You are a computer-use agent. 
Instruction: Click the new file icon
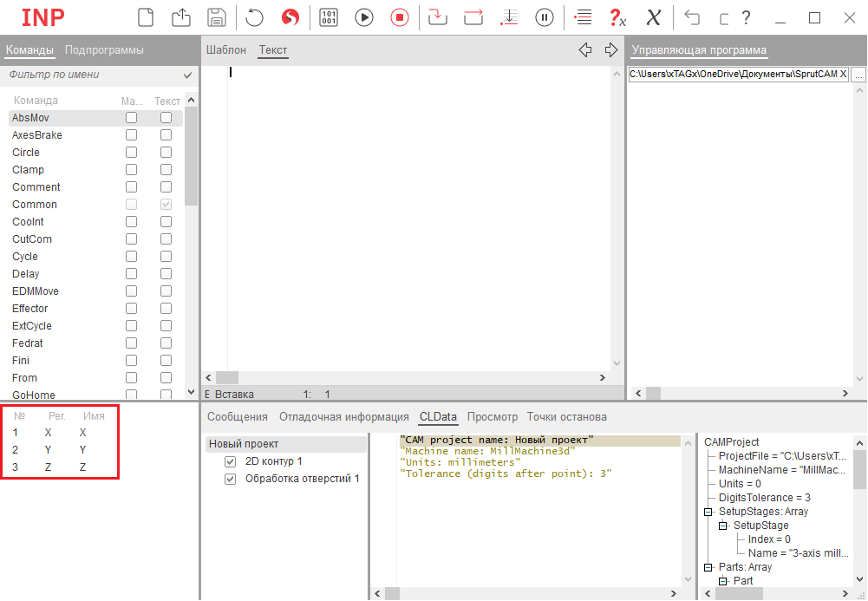point(146,17)
